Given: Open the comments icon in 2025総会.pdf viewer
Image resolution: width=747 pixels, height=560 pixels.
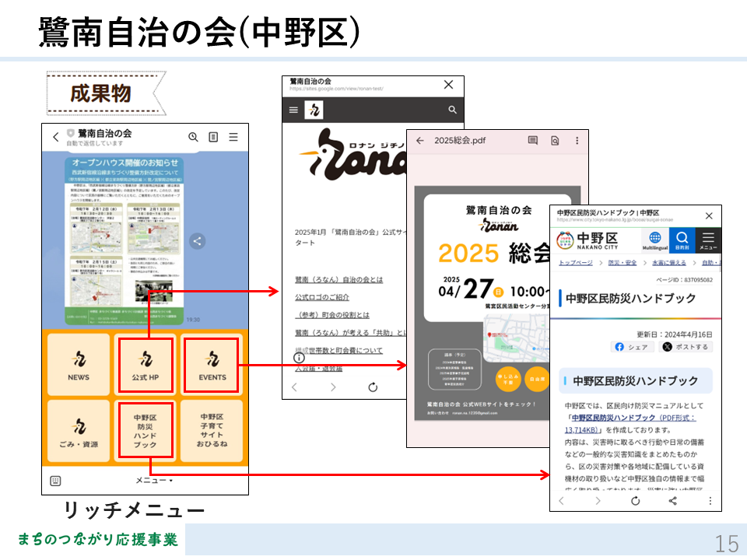Looking at the screenshot, I should coord(533,141).
